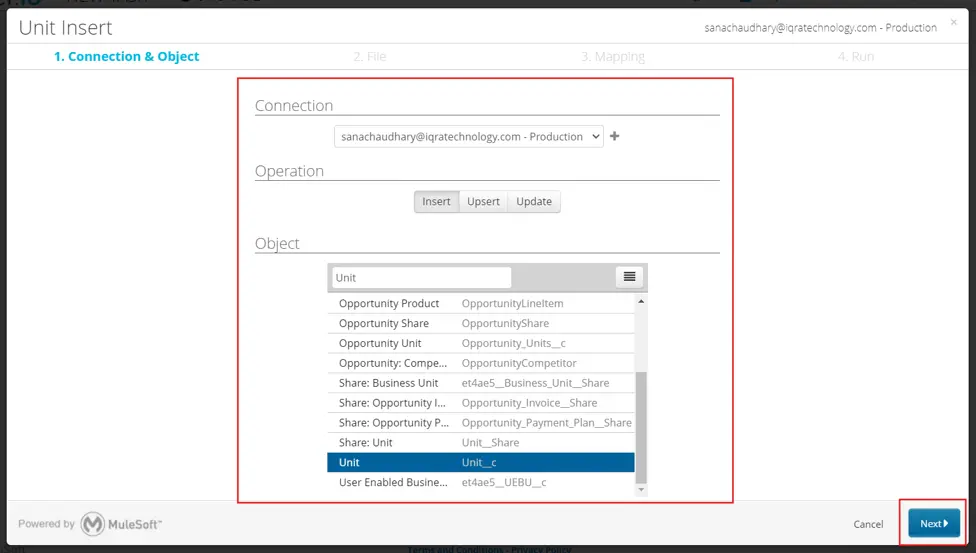Add a new connection with plus icon
Viewport: 976px width, 553px height.
pyautogui.click(x=614, y=136)
